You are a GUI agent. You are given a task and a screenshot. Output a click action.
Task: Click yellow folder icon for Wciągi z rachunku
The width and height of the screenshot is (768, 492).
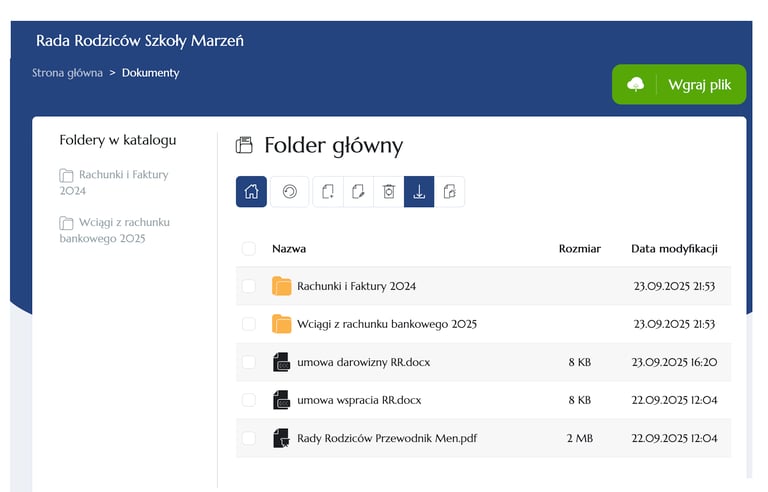(281, 324)
